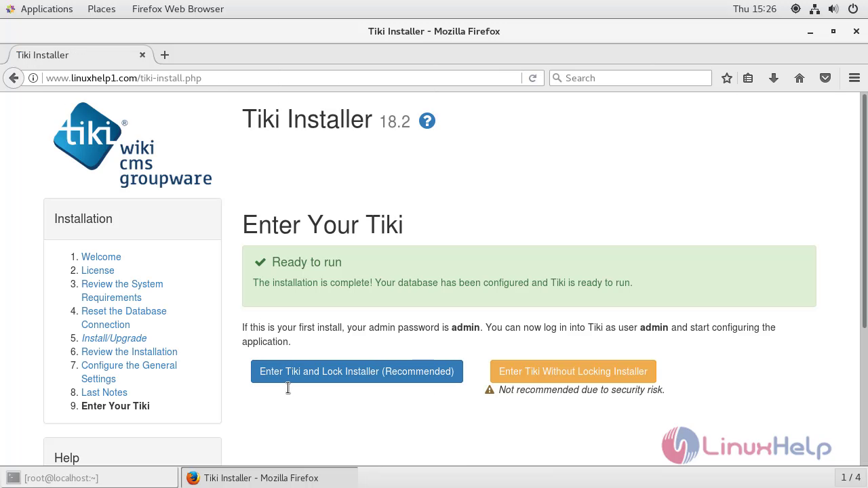Click the Help panel heading

[66, 458]
